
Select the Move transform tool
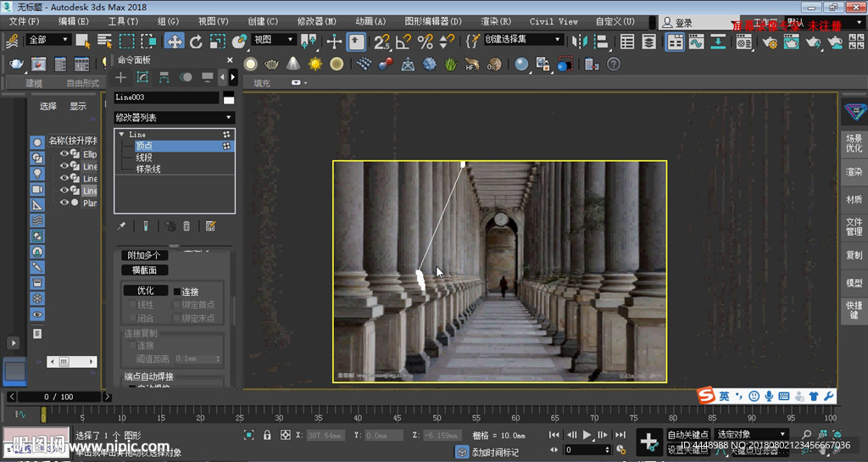click(175, 42)
